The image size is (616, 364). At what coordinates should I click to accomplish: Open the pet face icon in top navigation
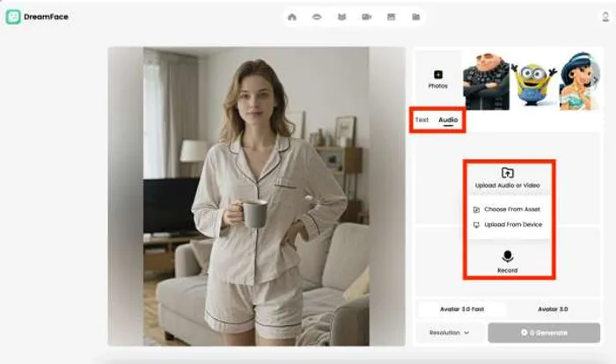click(341, 17)
